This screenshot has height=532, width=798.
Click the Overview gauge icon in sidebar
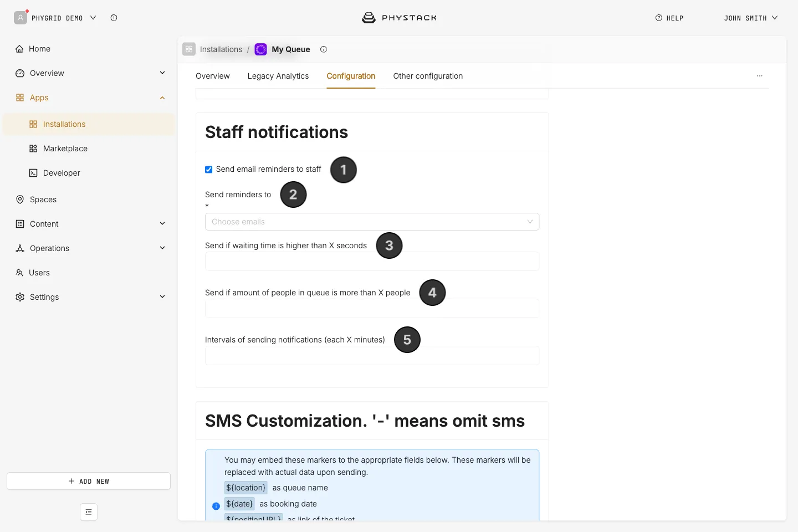(x=20, y=73)
